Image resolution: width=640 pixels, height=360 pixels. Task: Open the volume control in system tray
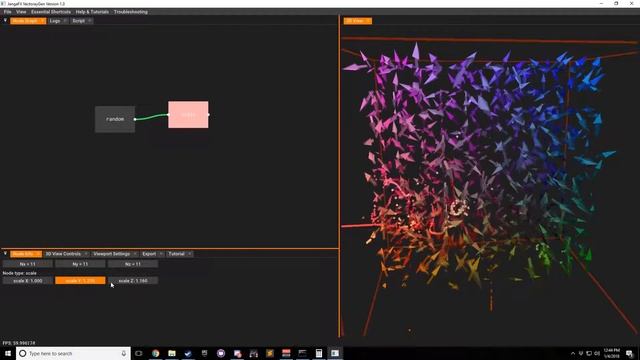(x=597, y=353)
